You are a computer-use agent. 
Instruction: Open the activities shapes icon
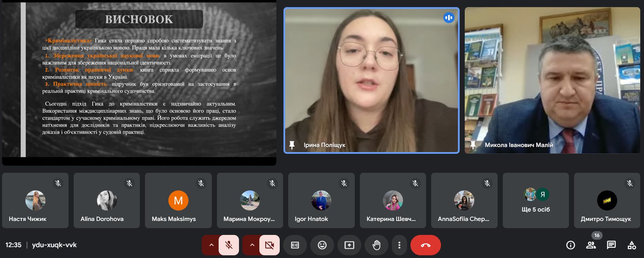pyautogui.click(x=631, y=245)
